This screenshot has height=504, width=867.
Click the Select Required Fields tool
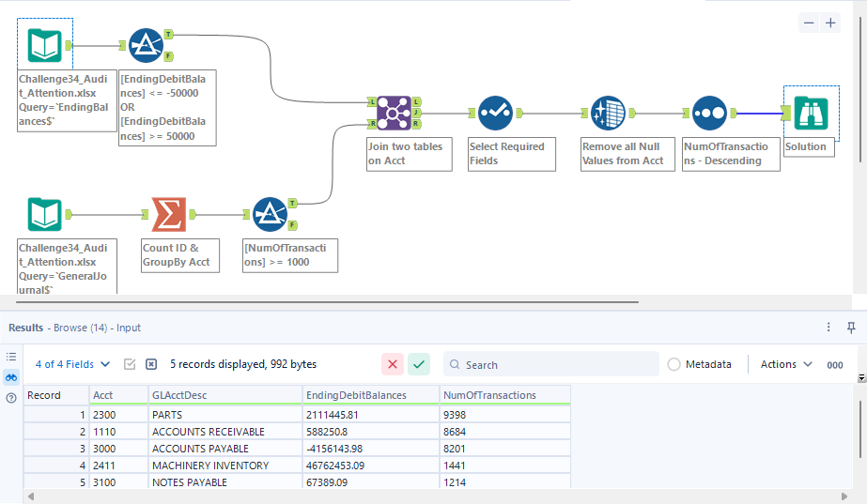[x=495, y=114]
